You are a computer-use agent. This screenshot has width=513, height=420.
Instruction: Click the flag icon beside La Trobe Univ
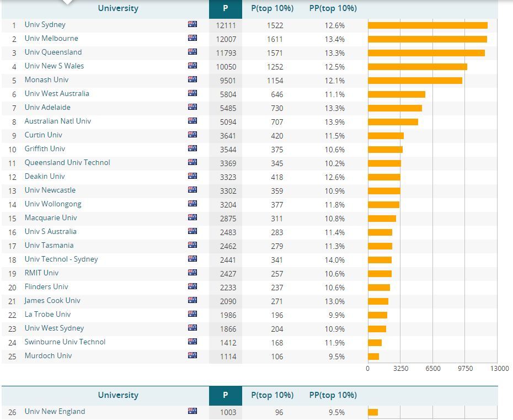(193, 313)
